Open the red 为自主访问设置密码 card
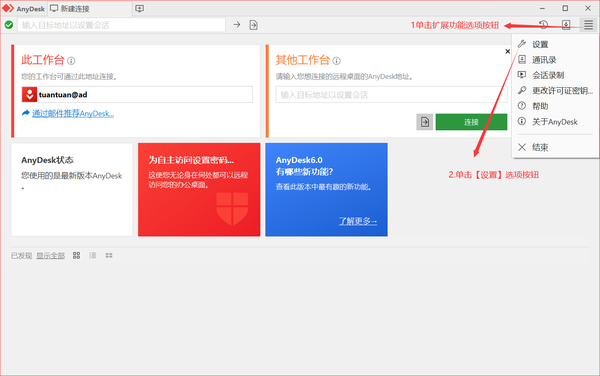600x376 pixels. (x=199, y=190)
